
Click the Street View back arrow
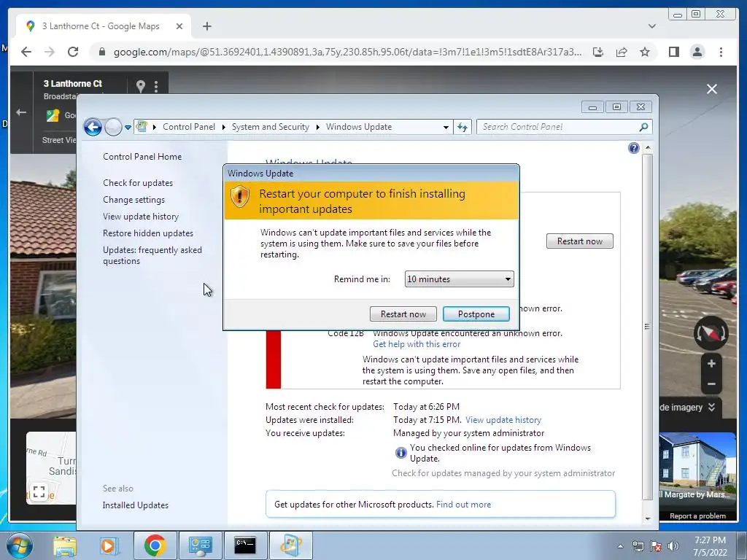[21, 112]
